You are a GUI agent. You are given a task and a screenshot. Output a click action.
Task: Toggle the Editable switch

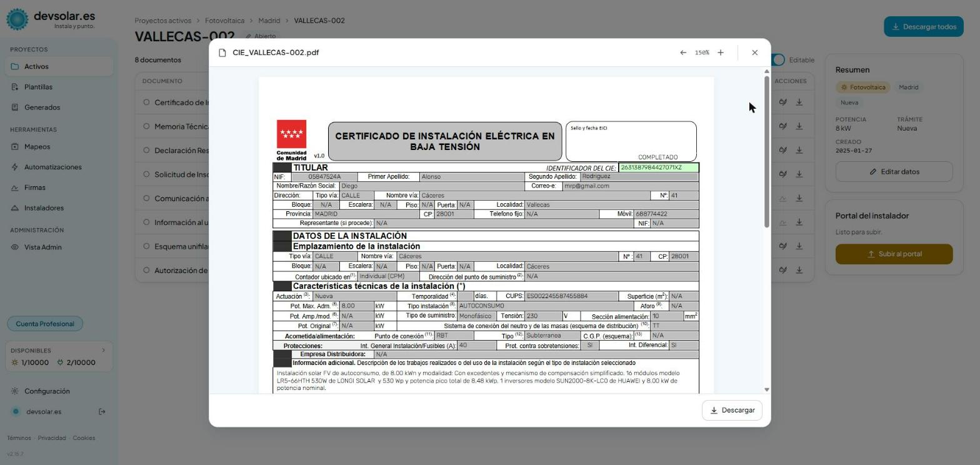click(778, 60)
